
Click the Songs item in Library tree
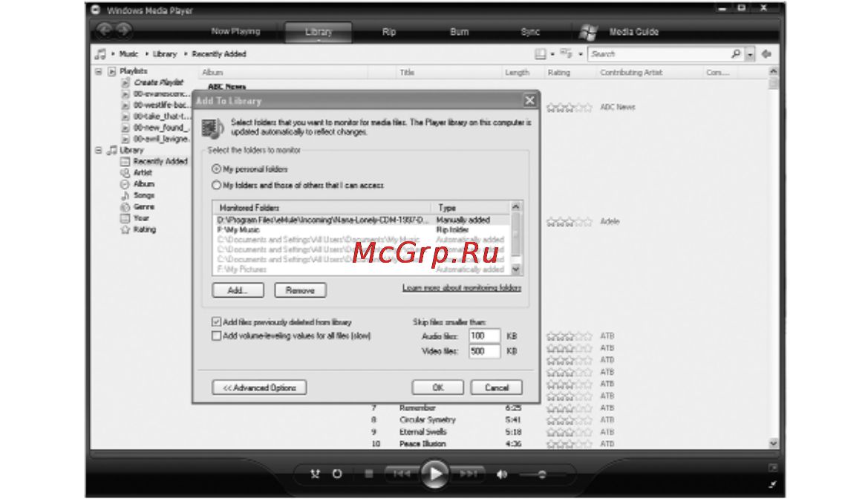(x=144, y=195)
